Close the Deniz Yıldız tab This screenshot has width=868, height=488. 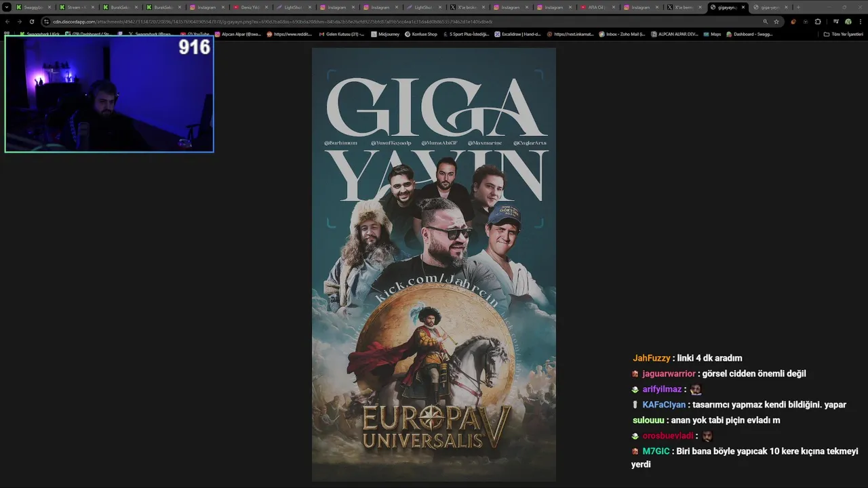[x=267, y=7]
